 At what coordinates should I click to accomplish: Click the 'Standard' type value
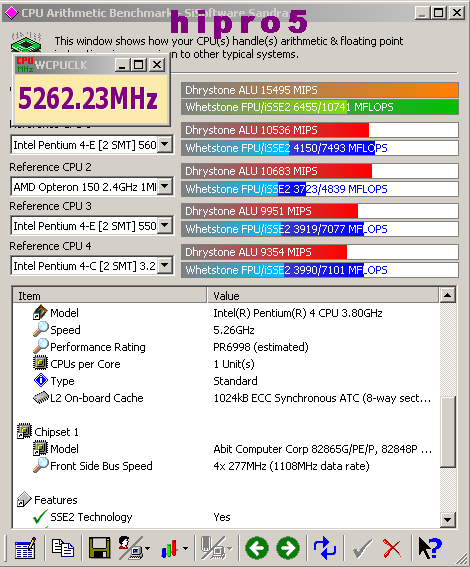click(235, 381)
